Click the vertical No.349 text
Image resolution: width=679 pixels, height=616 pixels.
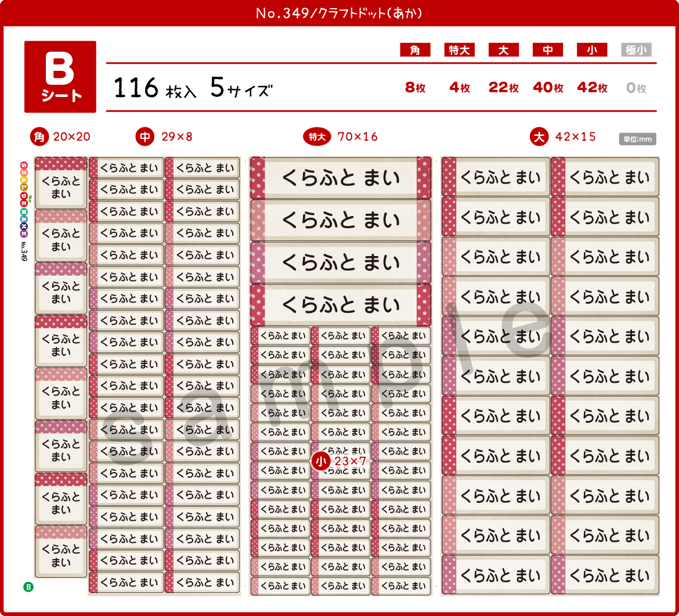(24, 251)
